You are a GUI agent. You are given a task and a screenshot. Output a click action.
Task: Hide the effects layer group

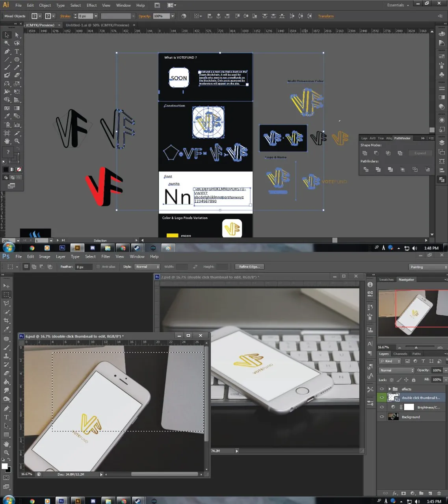382,389
